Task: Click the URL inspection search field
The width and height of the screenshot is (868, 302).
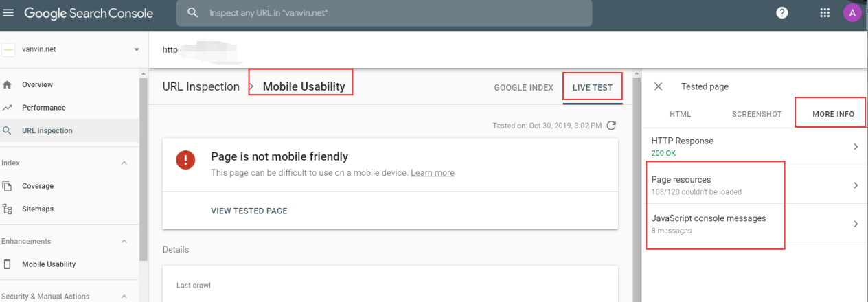Action: tap(385, 13)
